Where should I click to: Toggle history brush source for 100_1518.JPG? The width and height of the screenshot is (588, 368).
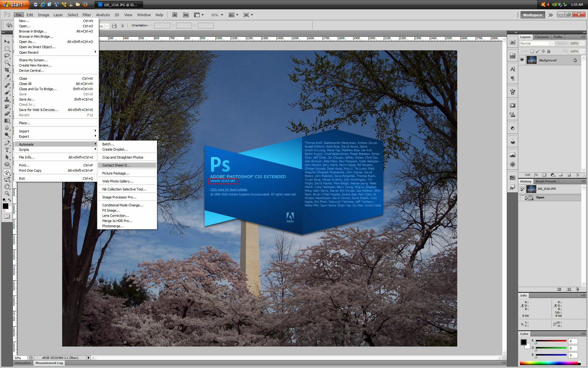(522, 189)
